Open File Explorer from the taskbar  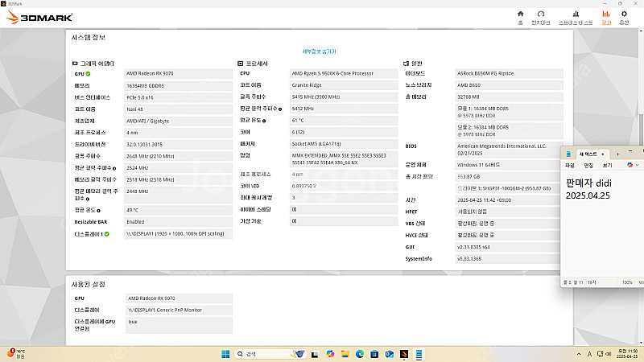click(345, 354)
